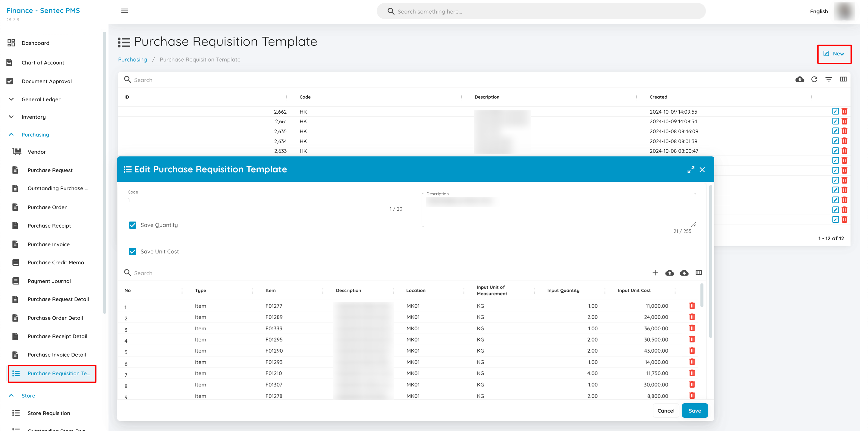Delete template row with ID 2,634
Image resolution: width=868 pixels, height=431 pixels.
(844, 141)
